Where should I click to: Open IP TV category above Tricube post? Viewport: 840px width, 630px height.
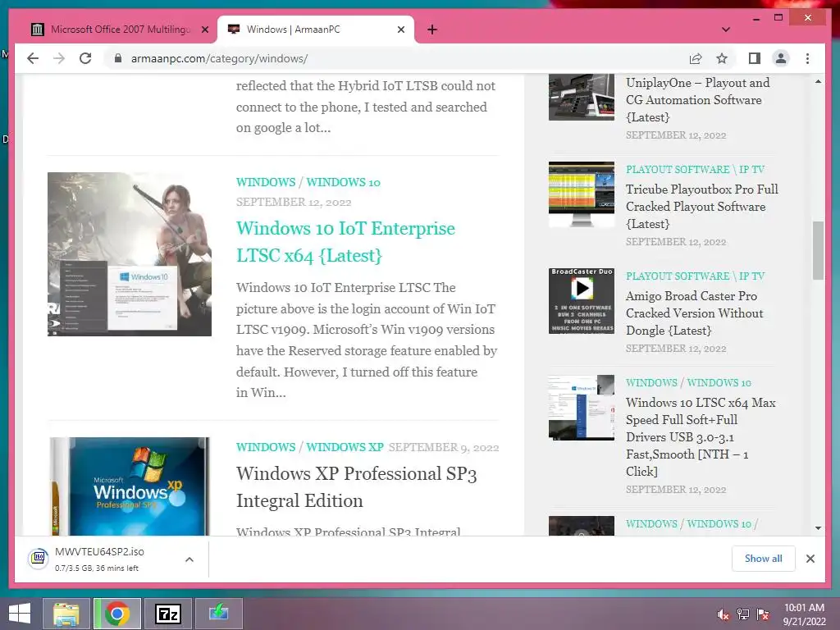click(x=751, y=169)
